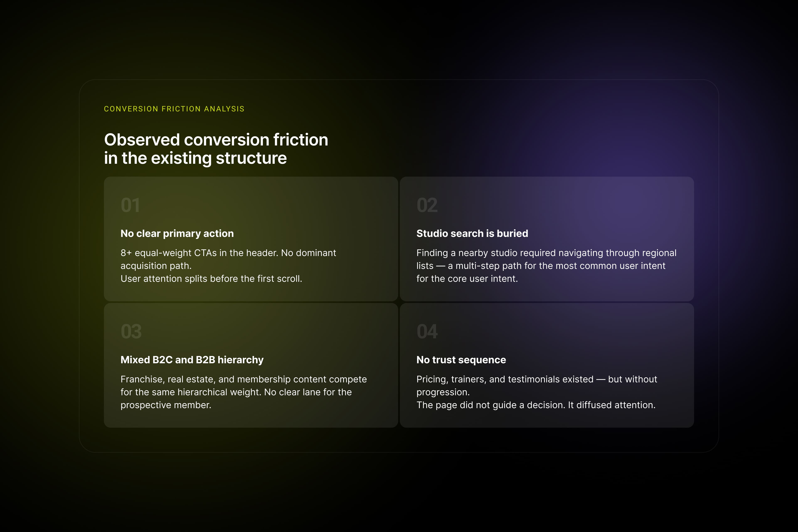Click the "No clear primary action" title
This screenshot has height=532, width=798.
click(x=177, y=233)
